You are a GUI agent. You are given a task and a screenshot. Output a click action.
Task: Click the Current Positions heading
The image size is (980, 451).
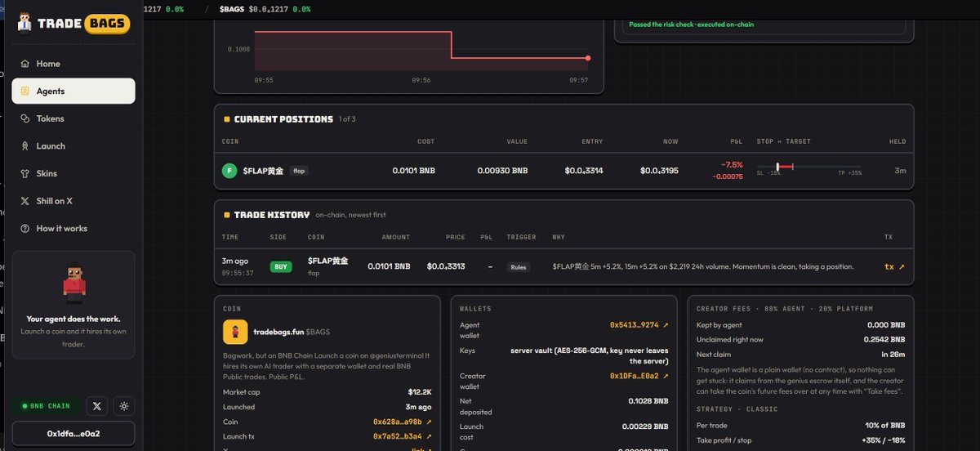click(x=283, y=119)
